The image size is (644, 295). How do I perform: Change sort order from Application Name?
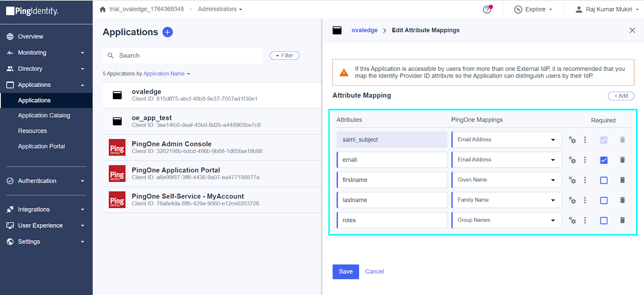(x=167, y=74)
